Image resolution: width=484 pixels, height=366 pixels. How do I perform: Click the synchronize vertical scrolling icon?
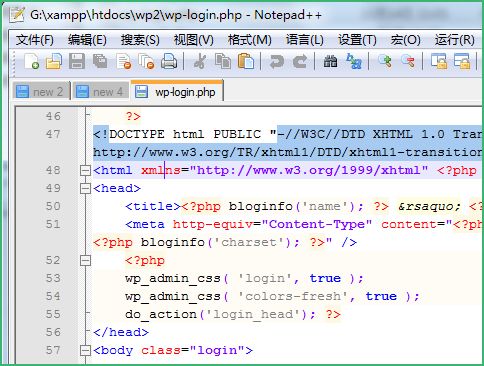(x=439, y=61)
